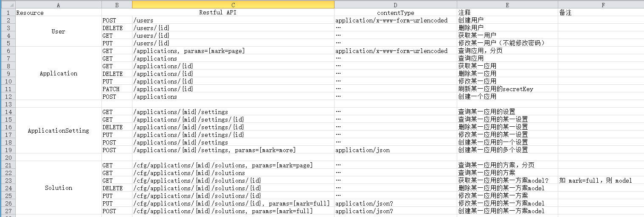Select column B header
644x217 pixels.
pos(117,5)
